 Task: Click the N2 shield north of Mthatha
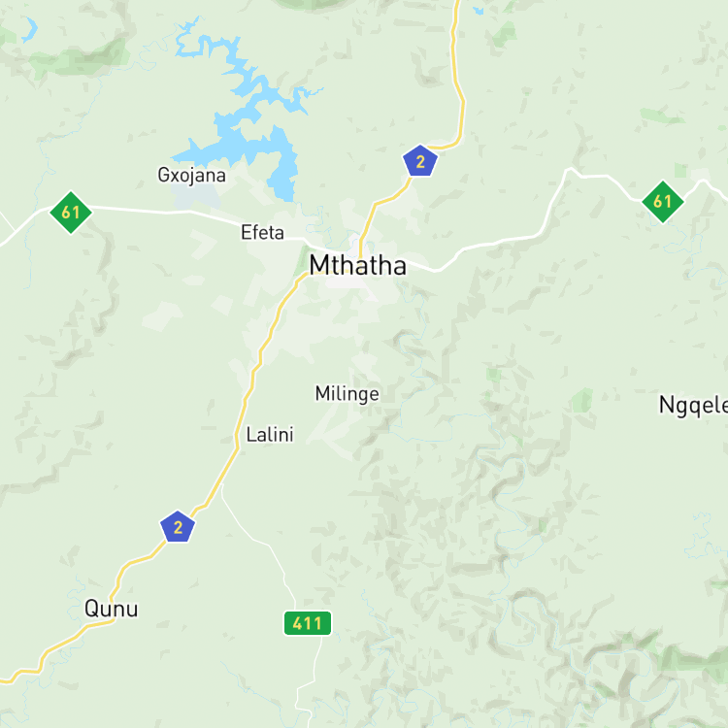[x=419, y=161]
